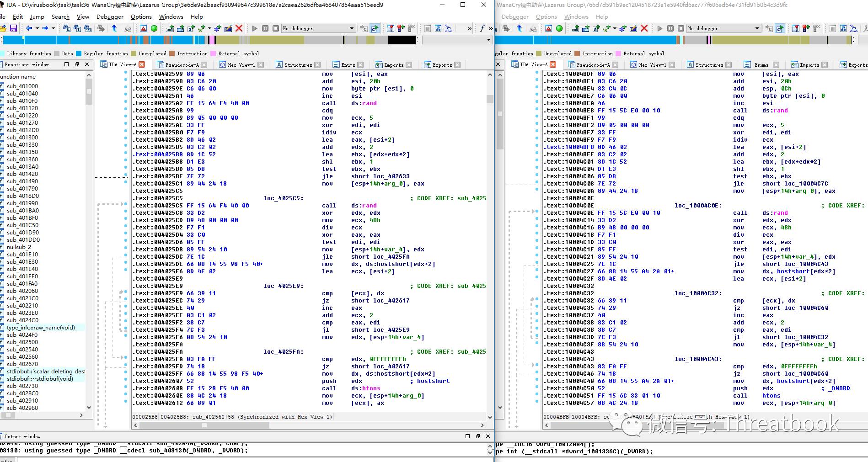This screenshot has height=462, width=868.
Task: Open the Structures tab in the left window
Action: click(x=298, y=65)
